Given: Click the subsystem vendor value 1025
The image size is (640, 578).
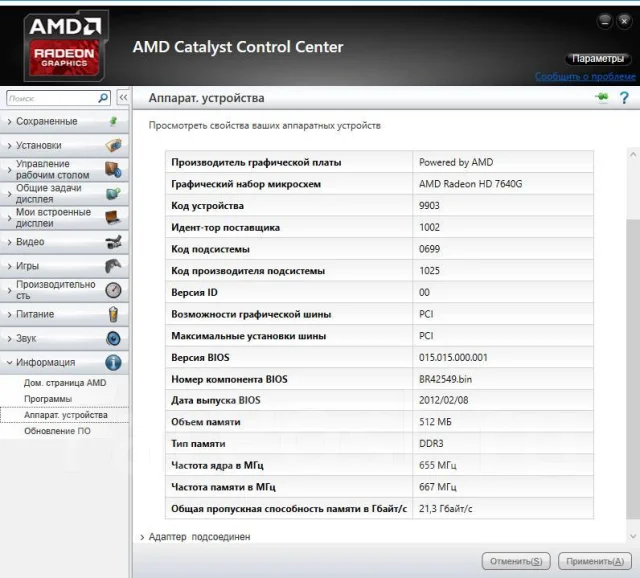Looking at the screenshot, I should (x=429, y=271).
